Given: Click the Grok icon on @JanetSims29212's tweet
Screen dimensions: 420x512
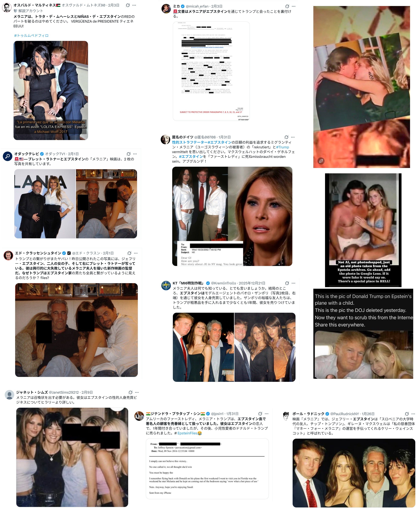Looking at the screenshot, I should click(x=130, y=392).
